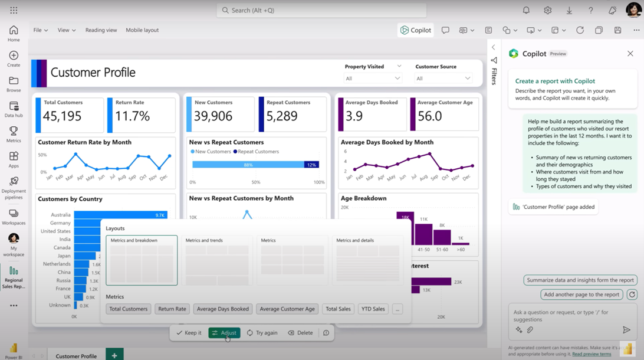Expand the buttons toolbar dropdown

[x=540, y=30]
